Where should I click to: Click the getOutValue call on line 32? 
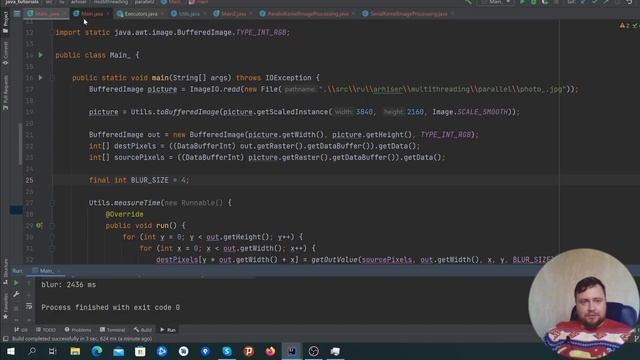pyautogui.click(x=334, y=260)
